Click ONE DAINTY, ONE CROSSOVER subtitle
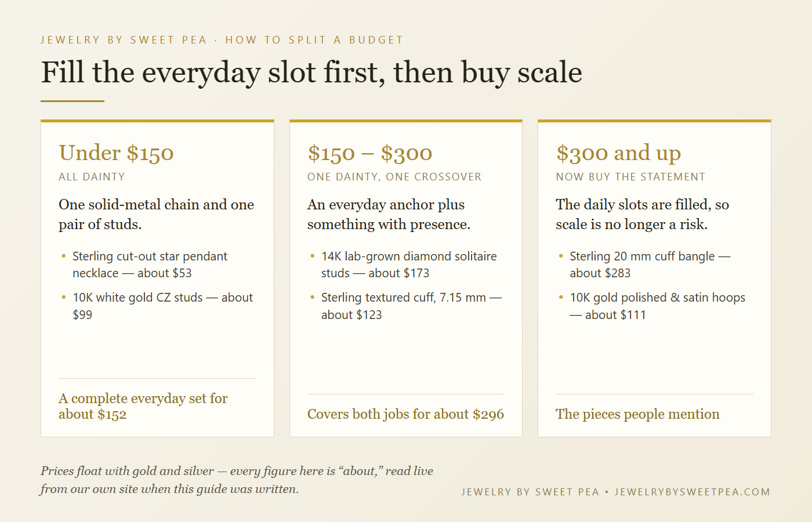This screenshot has height=522, width=812. [394, 177]
